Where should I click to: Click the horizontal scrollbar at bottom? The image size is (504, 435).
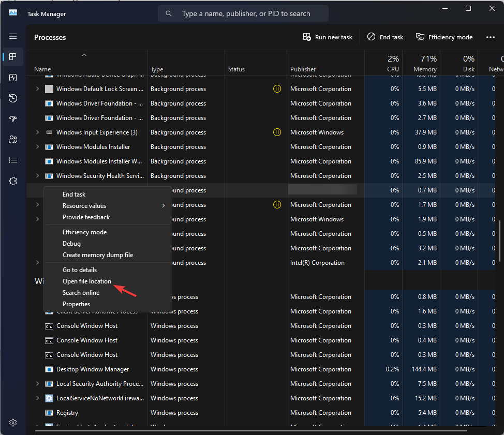click(x=251, y=430)
